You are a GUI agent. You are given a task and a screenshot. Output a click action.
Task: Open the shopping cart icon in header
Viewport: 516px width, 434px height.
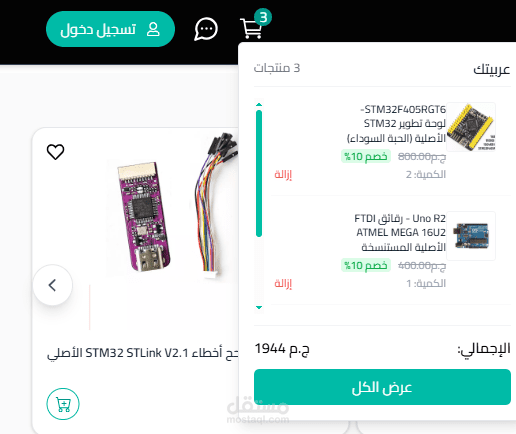(251, 29)
